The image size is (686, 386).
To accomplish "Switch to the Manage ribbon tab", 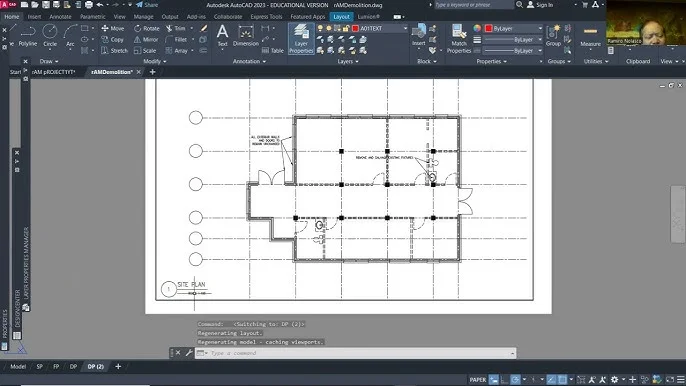I will coord(144,17).
